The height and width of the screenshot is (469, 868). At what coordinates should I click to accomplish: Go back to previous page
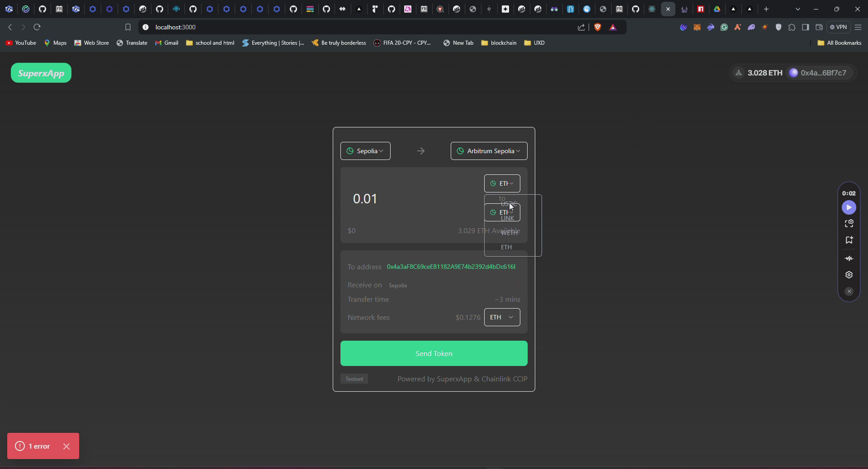pyautogui.click(x=10, y=27)
